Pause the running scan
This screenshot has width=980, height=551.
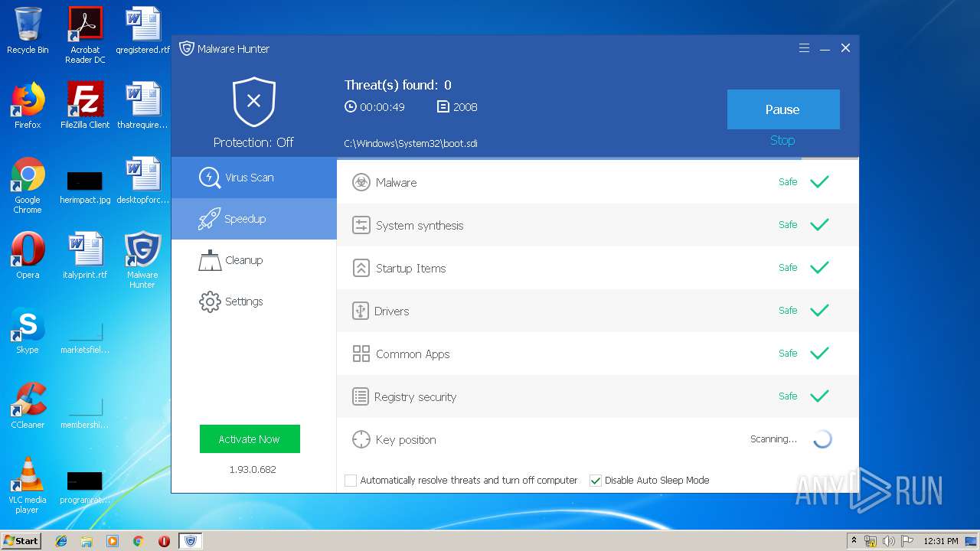(x=783, y=109)
